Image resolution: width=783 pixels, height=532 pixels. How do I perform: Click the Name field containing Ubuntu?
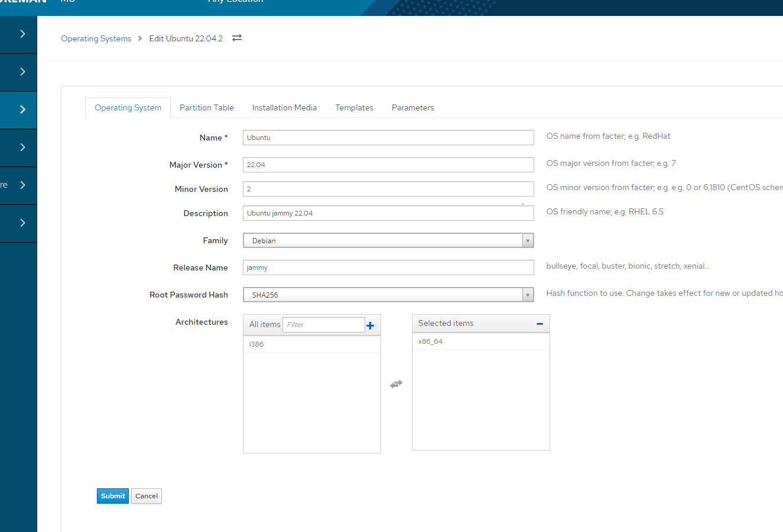coord(388,138)
